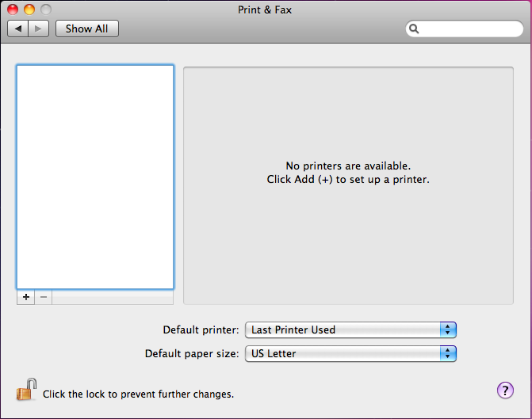Viewport: 532px width, 419px height.
Task: Click the lock icon to prevent changes
Action: click(x=27, y=390)
